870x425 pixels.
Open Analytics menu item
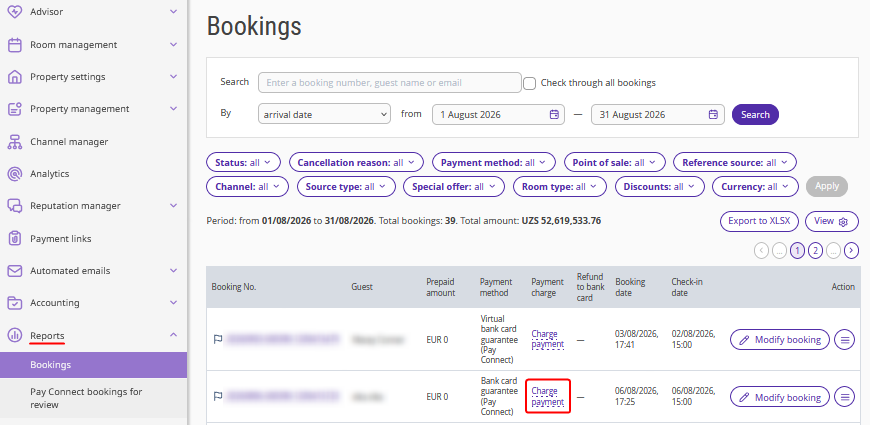49,174
